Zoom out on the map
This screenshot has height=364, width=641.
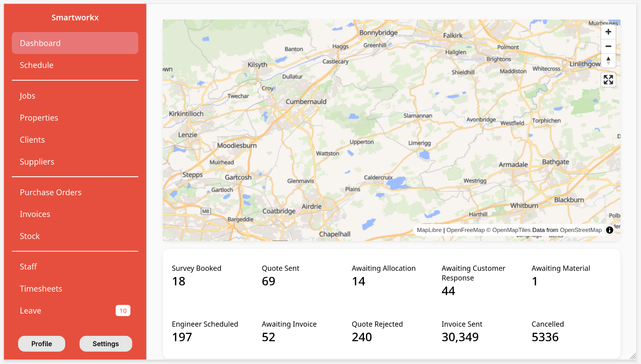pyautogui.click(x=608, y=46)
